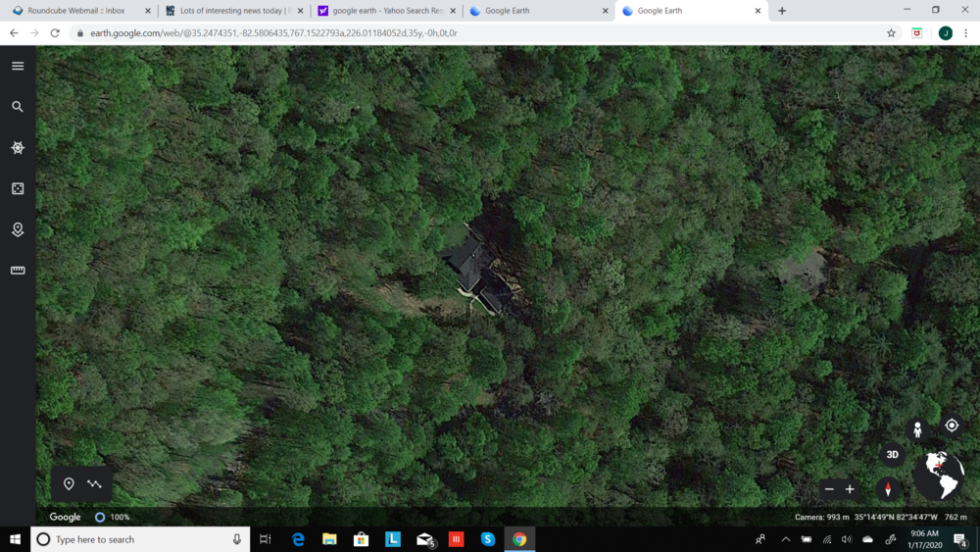Switch to the Yahoo Search results tab

[x=387, y=11]
